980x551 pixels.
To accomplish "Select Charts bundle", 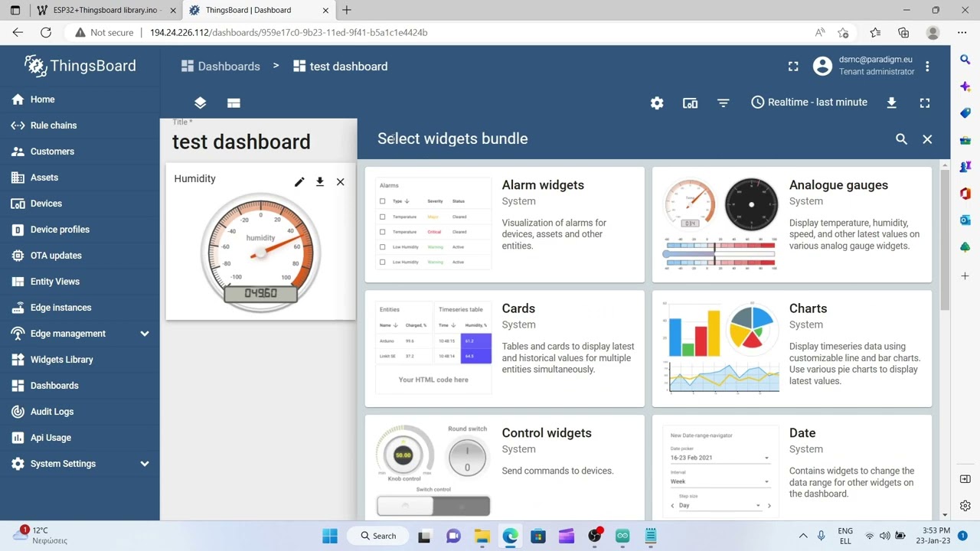I will pos(792,348).
